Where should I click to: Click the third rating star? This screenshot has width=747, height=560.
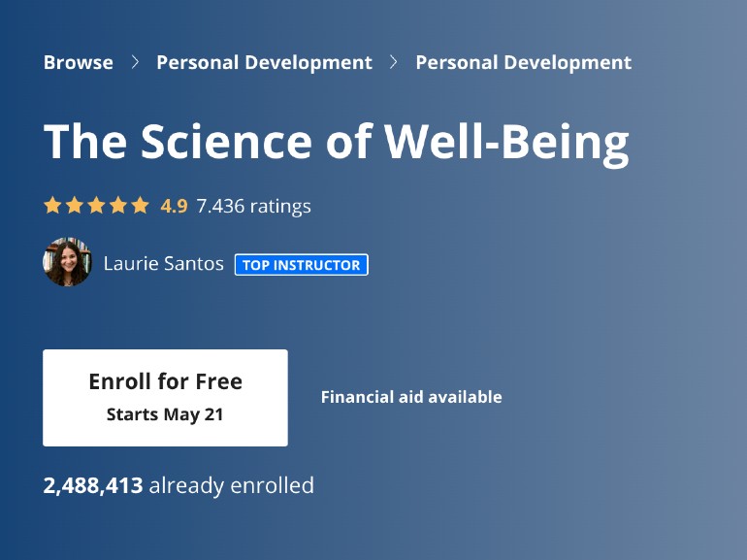tap(96, 206)
